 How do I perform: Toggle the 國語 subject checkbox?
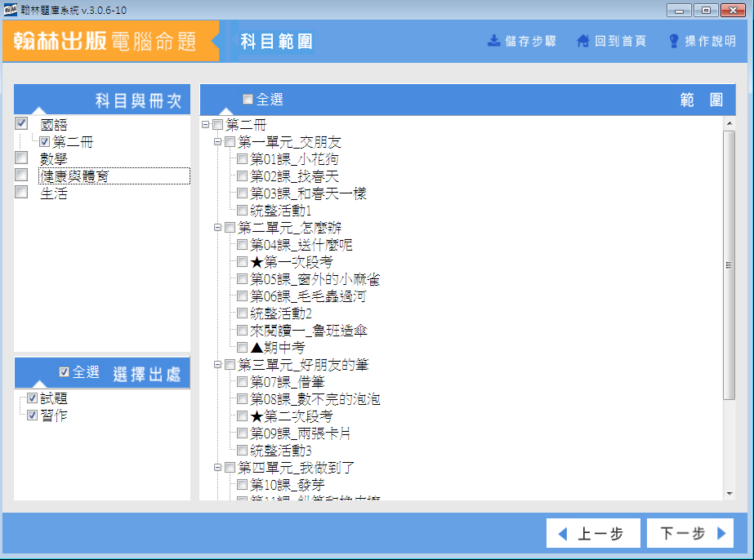(x=21, y=123)
